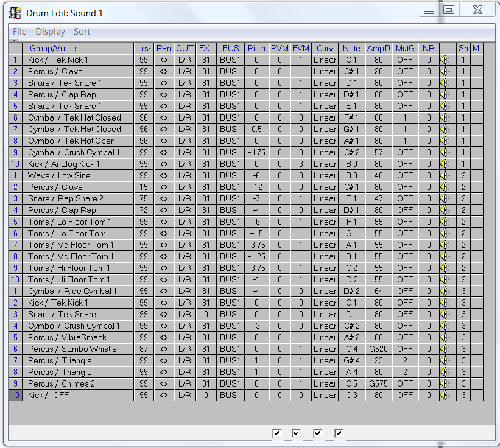Click speaker icon in VibraSmack row
The width and height of the screenshot is (500, 448).
[x=445, y=337]
